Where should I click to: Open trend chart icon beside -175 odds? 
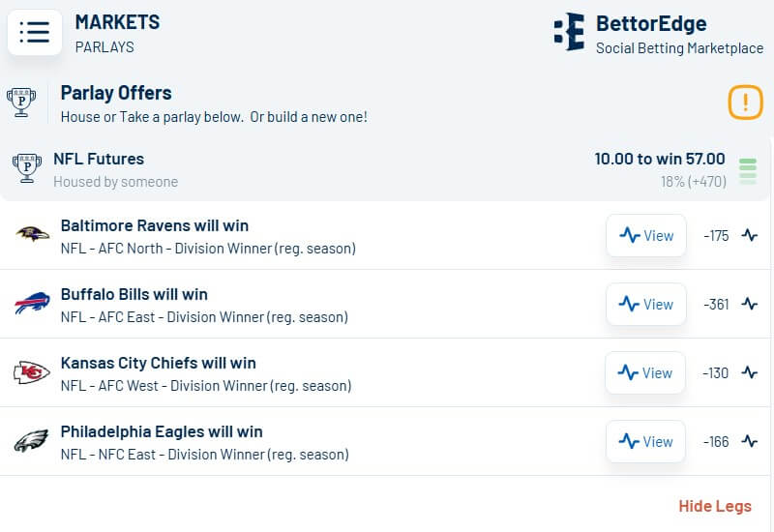[750, 235]
